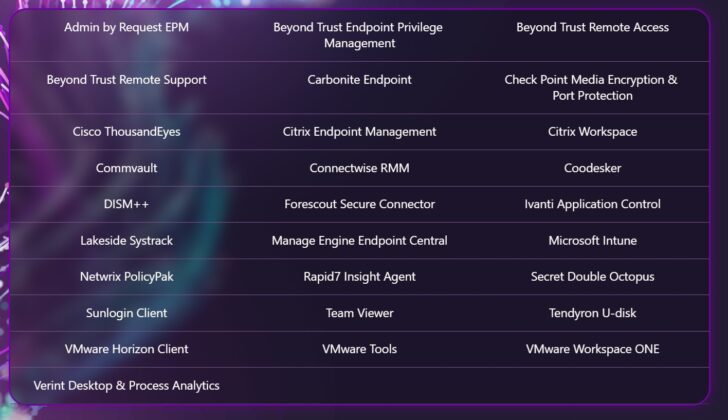
Task: Click the Lakeside Systrack cell
Action: coord(126,240)
